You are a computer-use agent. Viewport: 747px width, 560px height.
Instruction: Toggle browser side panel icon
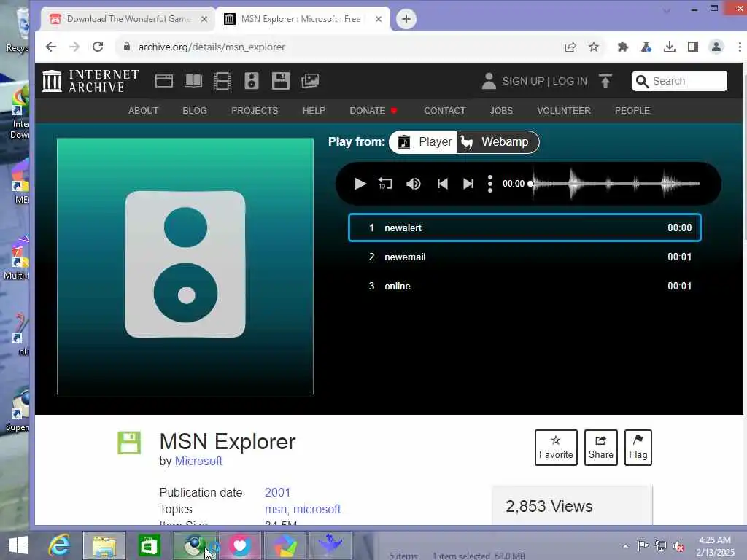point(693,47)
